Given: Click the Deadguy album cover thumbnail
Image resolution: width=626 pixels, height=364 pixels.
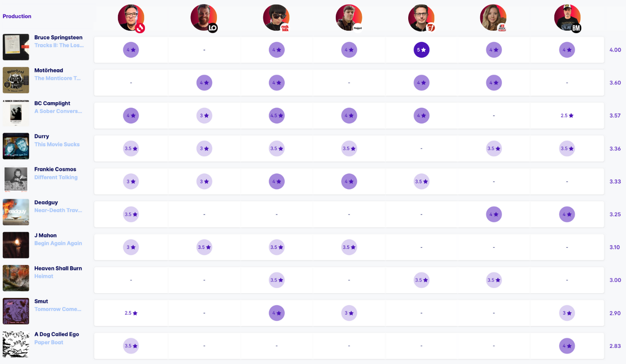Looking at the screenshot, I should (x=16, y=212).
